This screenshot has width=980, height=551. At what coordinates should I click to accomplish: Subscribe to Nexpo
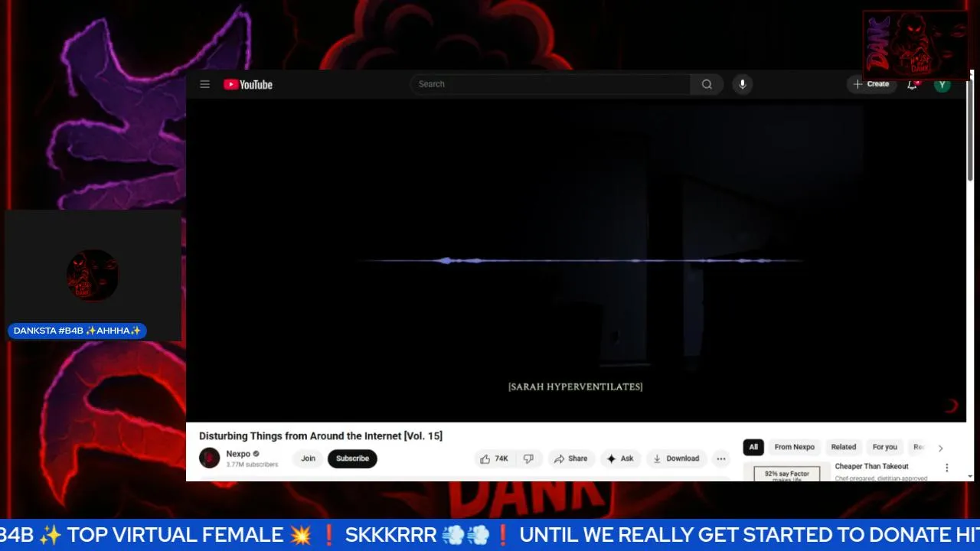point(352,458)
